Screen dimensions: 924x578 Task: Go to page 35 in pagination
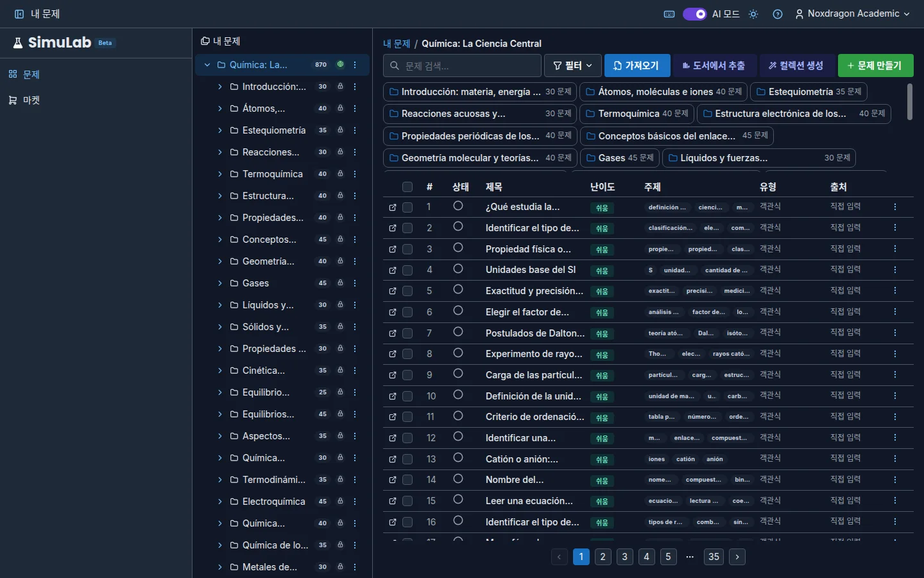(714, 557)
